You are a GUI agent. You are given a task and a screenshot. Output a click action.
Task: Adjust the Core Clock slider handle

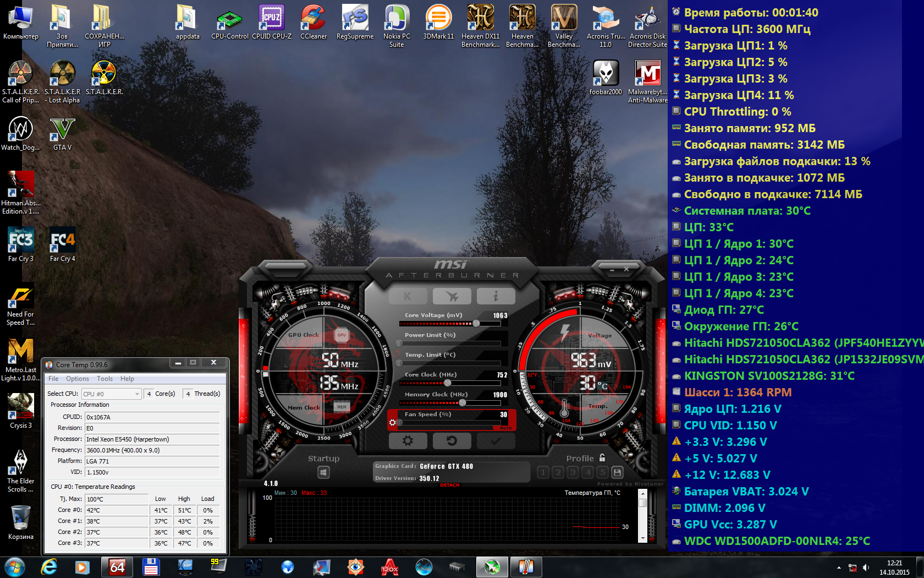[x=447, y=383]
